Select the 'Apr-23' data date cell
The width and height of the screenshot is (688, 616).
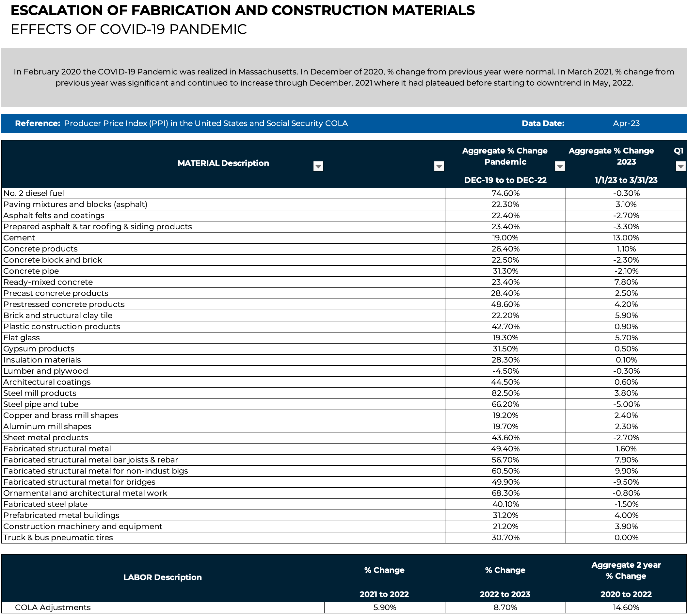[626, 123]
